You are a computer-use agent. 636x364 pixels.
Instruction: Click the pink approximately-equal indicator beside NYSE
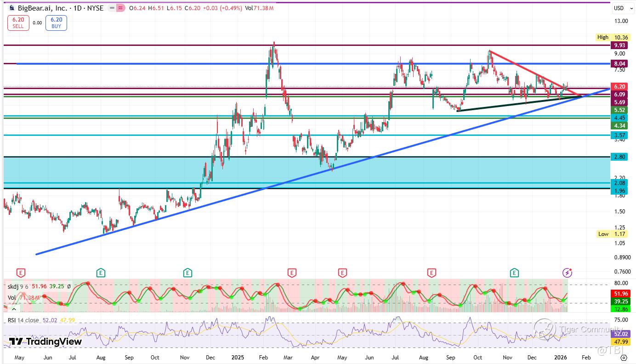121,8
